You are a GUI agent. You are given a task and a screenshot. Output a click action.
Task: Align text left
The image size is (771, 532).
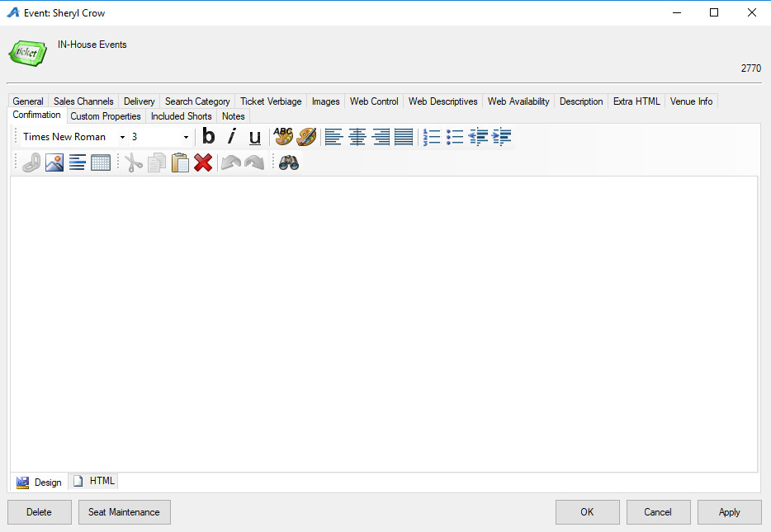click(333, 137)
